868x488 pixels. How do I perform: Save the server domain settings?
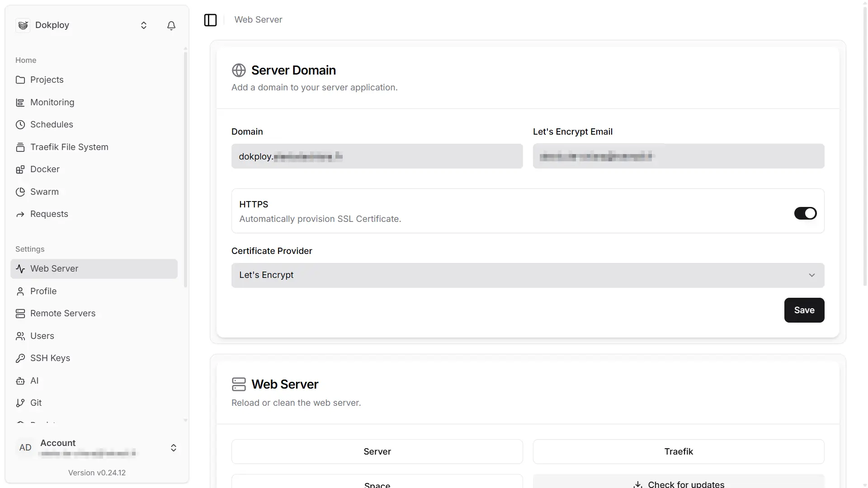click(x=804, y=310)
